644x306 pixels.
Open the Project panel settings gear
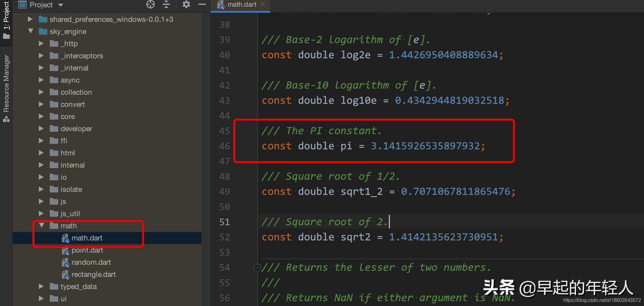pyautogui.click(x=186, y=5)
